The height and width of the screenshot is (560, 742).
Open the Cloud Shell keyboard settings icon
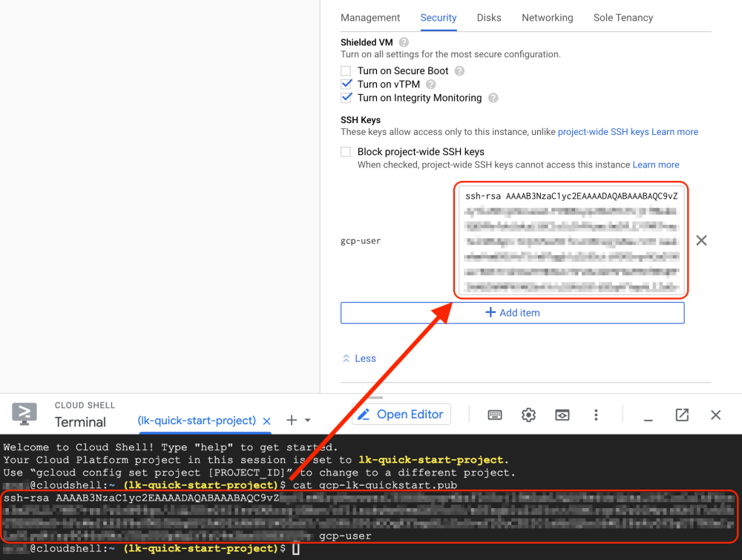pyautogui.click(x=494, y=415)
